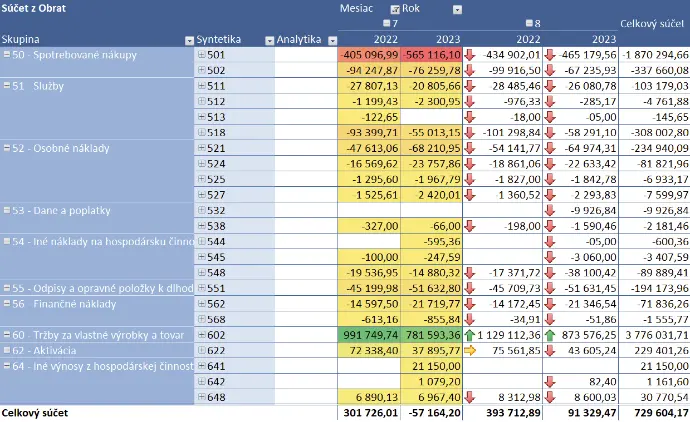690x422 pixels.
Task: Select red-shaded cell -565 116,10
Action: 432,55
